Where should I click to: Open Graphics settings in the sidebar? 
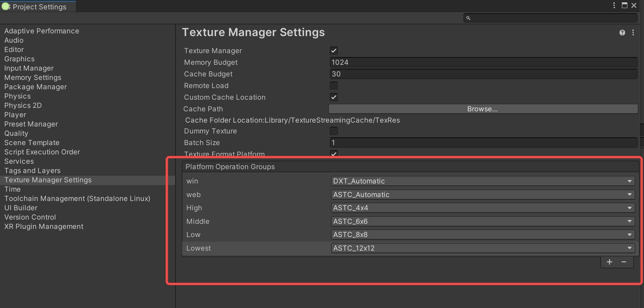click(x=19, y=59)
